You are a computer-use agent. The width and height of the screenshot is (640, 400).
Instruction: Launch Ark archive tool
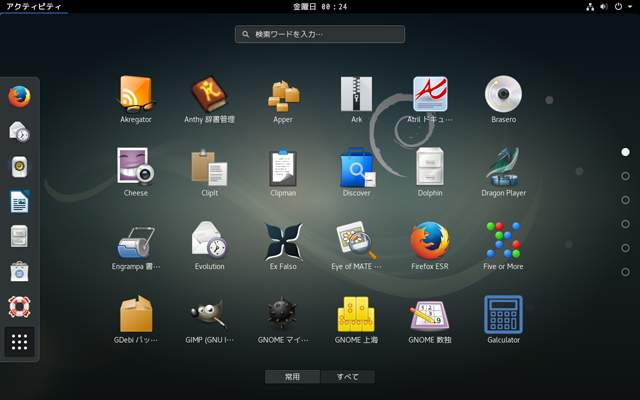(x=356, y=99)
